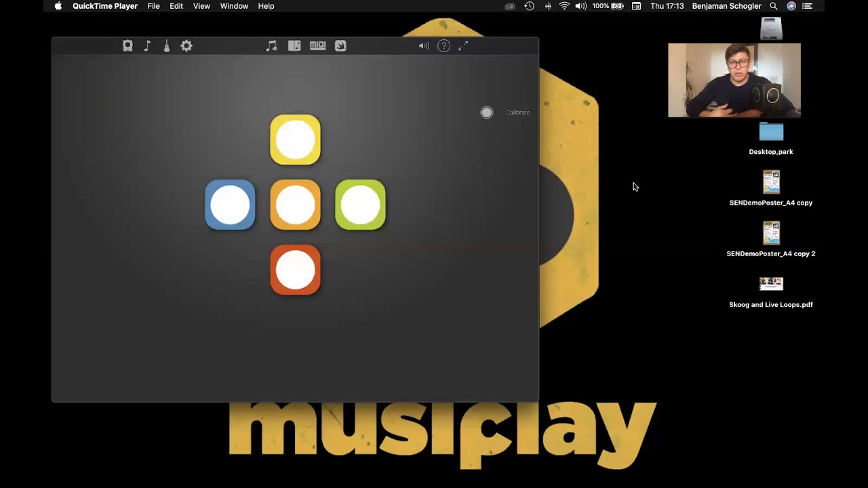Click the Bluetooth menu bar icon

tap(548, 6)
